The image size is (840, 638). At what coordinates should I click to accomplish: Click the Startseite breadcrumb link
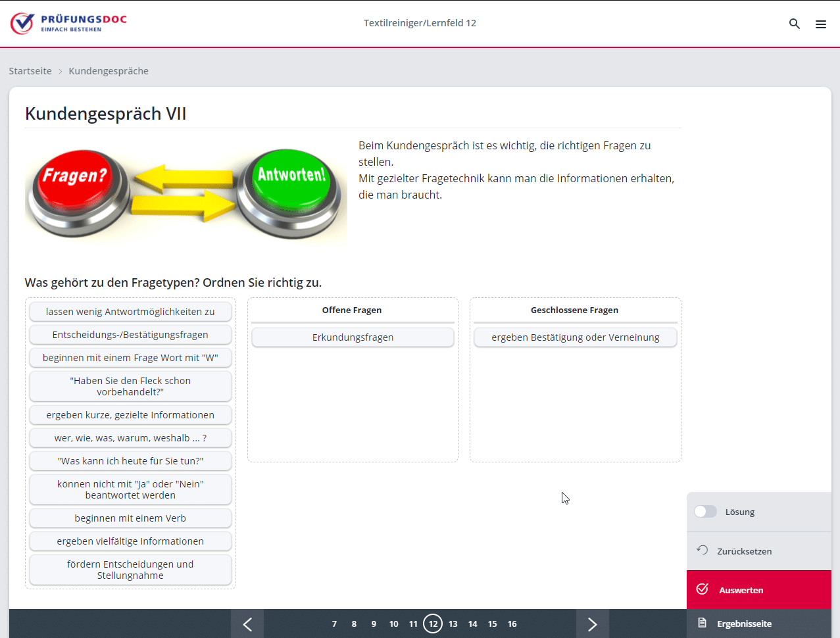pyautogui.click(x=30, y=71)
